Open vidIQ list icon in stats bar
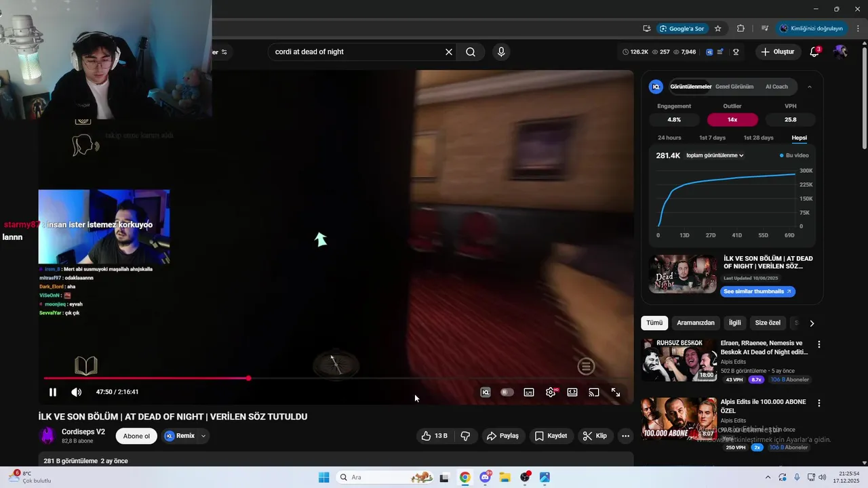 [x=720, y=52]
